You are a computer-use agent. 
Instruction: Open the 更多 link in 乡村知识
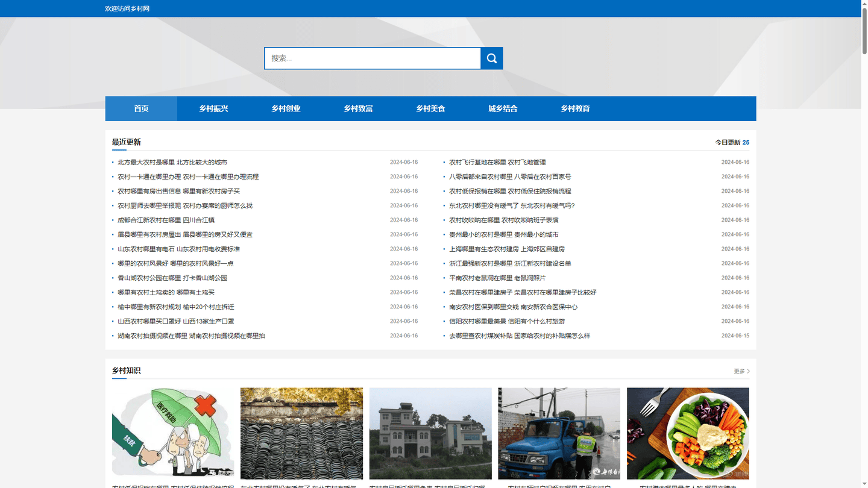tap(741, 371)
